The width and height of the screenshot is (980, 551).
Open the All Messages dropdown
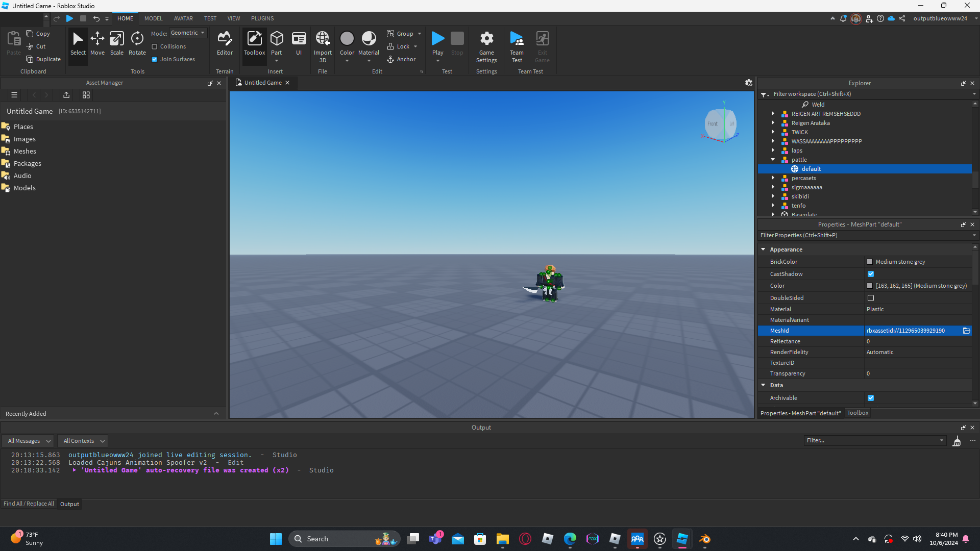[x=29, y=441]
